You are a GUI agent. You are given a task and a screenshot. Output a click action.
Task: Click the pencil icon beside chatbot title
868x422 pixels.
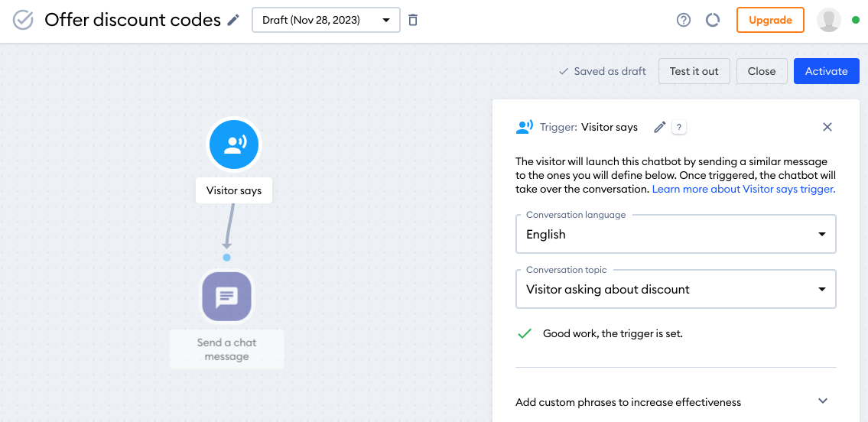[234, 21]
